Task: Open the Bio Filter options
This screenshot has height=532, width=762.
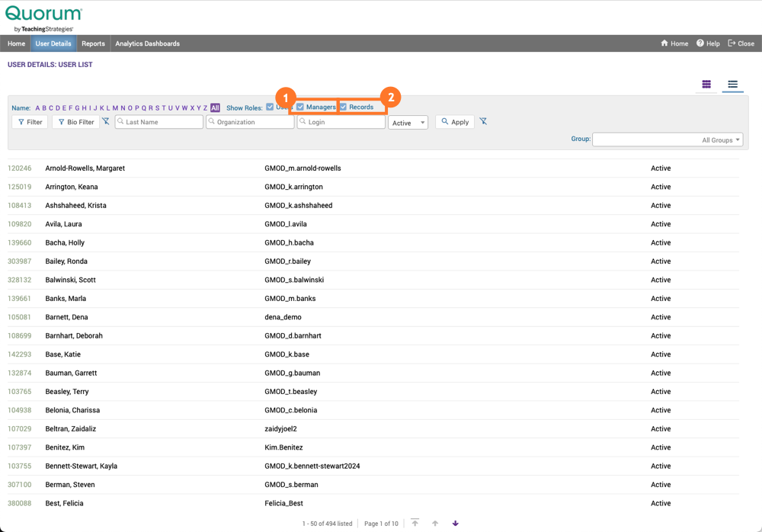Action: point(75,122)
